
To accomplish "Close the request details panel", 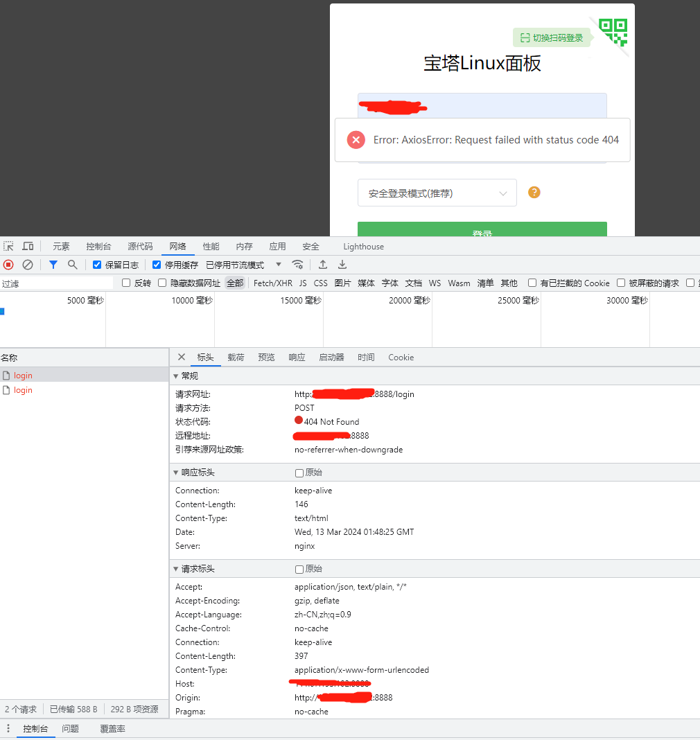I will pyautogui.click(x=182, y=358).
